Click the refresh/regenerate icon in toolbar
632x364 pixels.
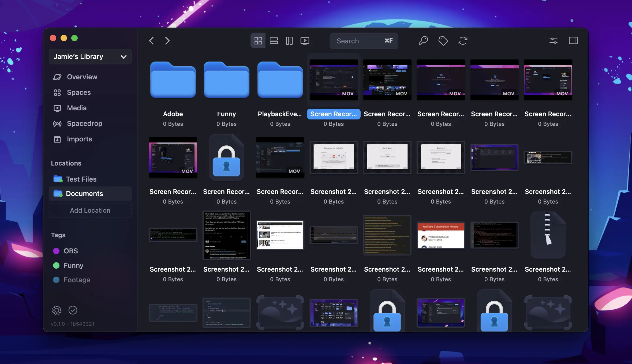point(463,41)
